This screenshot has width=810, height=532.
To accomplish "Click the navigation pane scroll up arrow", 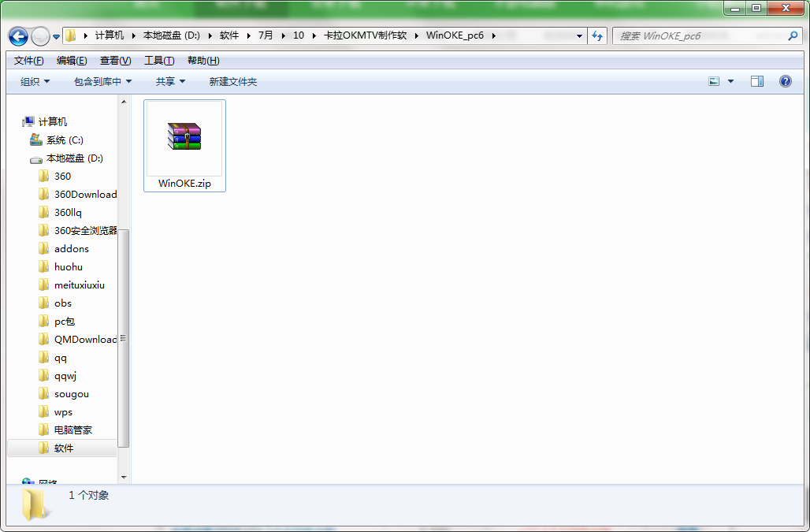I will point(124,102).
